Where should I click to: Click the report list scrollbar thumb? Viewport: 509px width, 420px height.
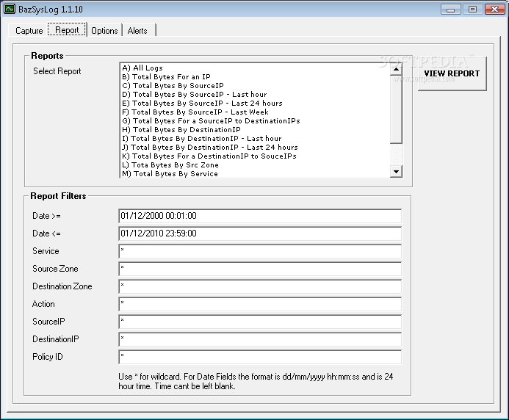[x=396, y=109]
